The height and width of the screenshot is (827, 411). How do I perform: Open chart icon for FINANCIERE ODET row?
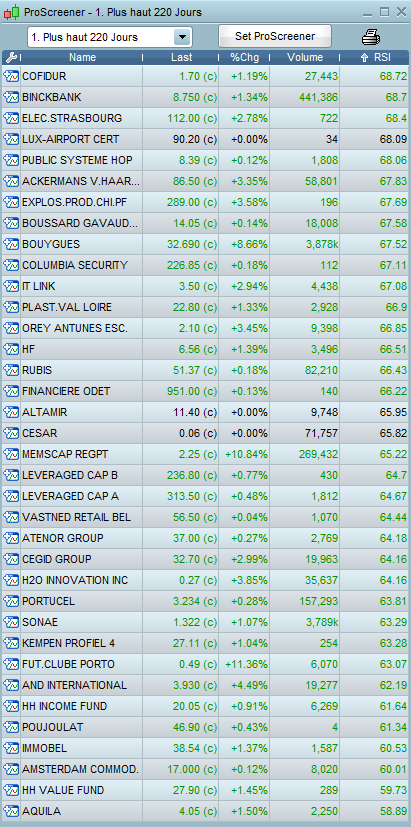[11, 391]
